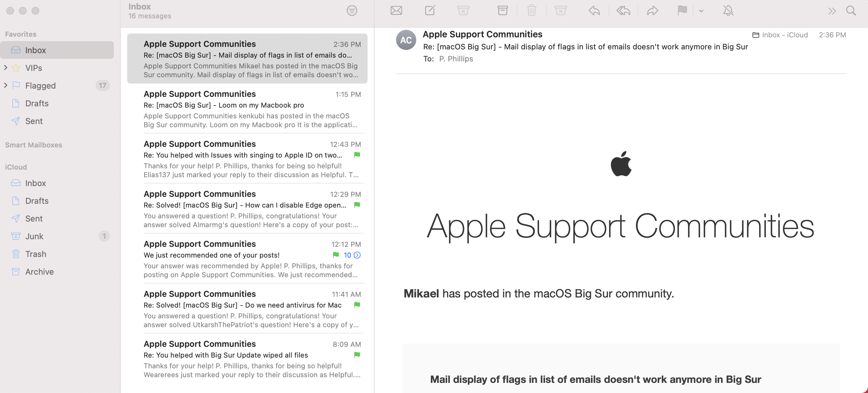
Task: Archive the selected message
Action: 502,11
